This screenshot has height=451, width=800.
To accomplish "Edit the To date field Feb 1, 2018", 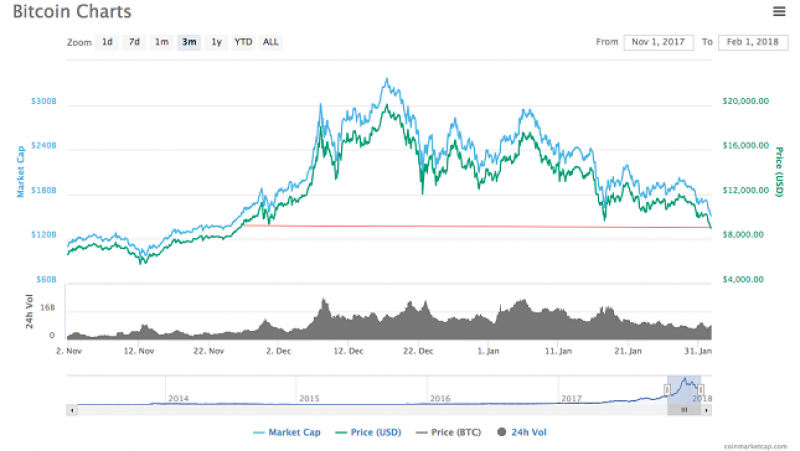I will click(x=753, y=42).
